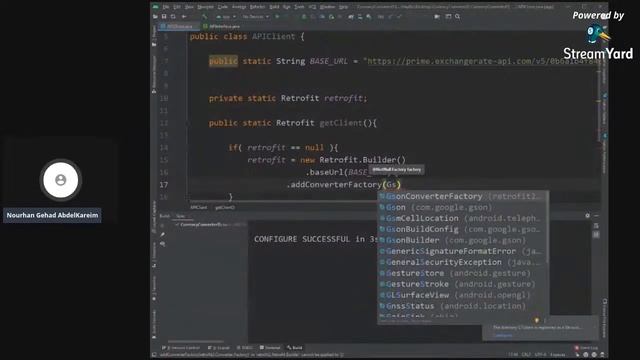Select GestureStore completion suggestion
This screenshot has height=360, width=640.
click(461, 273)
